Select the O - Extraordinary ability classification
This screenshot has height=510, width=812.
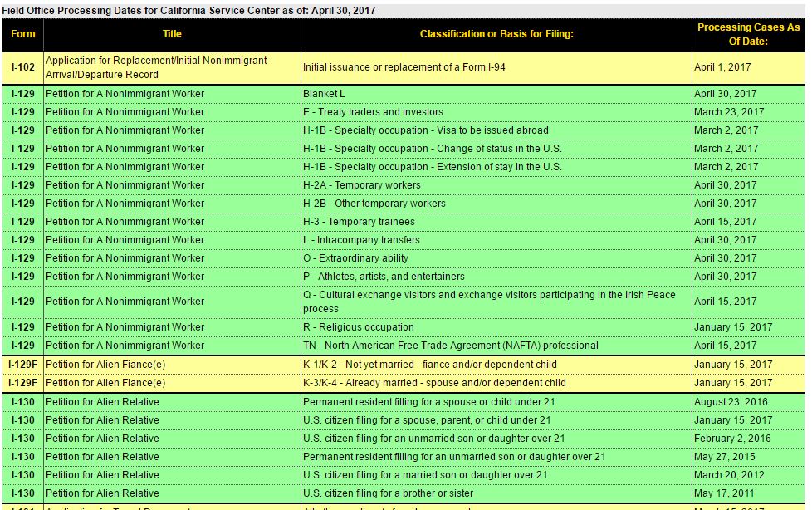(x=355, y=258)
